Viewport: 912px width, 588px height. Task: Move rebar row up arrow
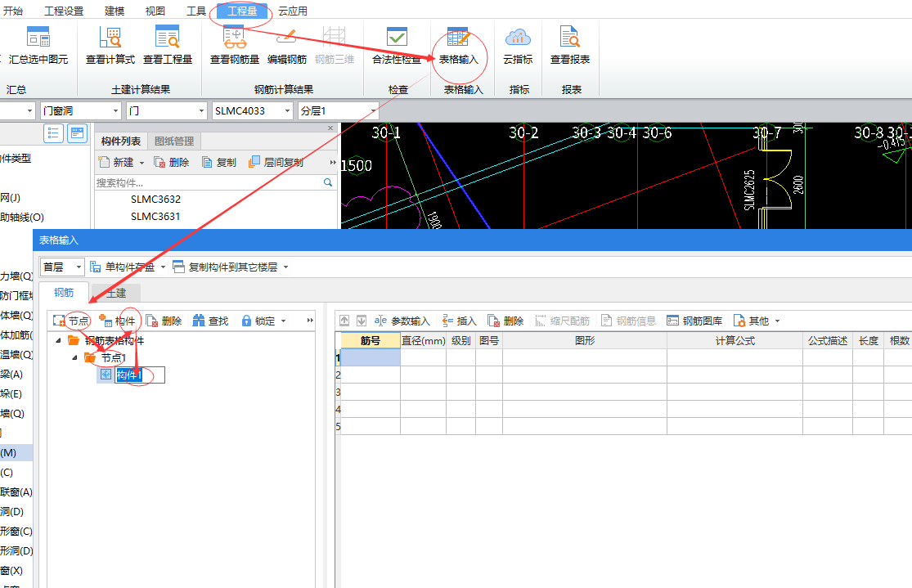[x=344, y=321]
